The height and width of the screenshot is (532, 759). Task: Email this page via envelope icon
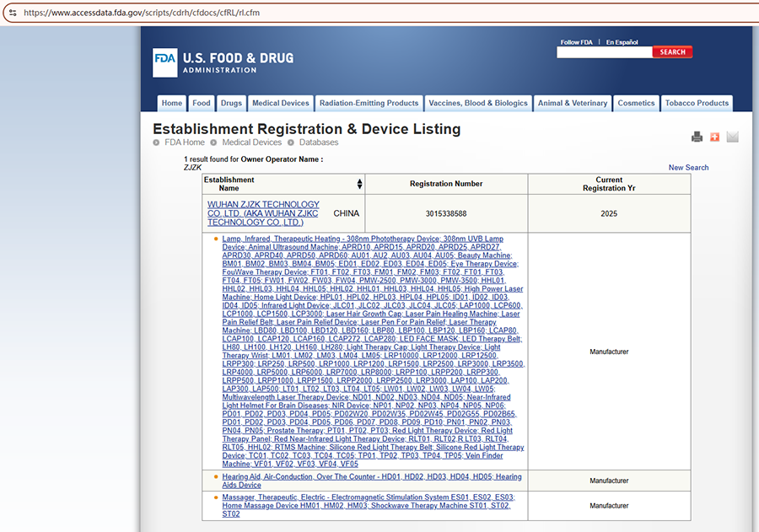[x=732, y=137]
